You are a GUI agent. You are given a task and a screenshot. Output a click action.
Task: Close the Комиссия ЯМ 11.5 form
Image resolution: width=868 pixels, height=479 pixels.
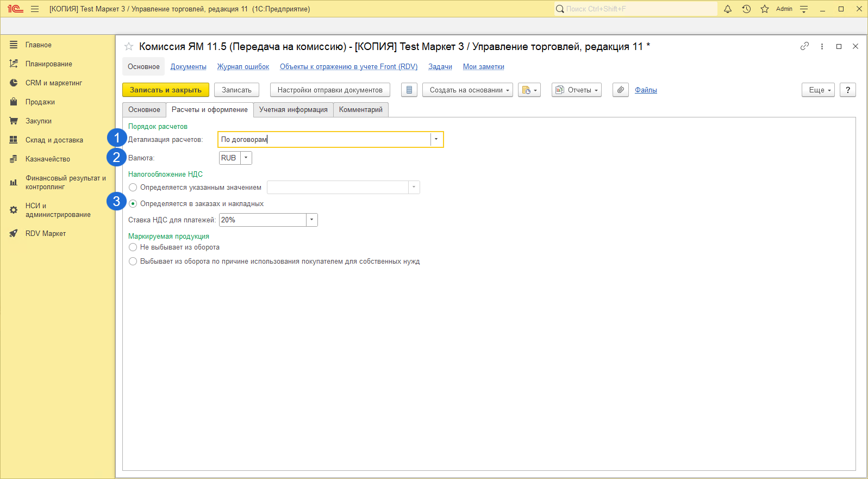coord(855,46)
